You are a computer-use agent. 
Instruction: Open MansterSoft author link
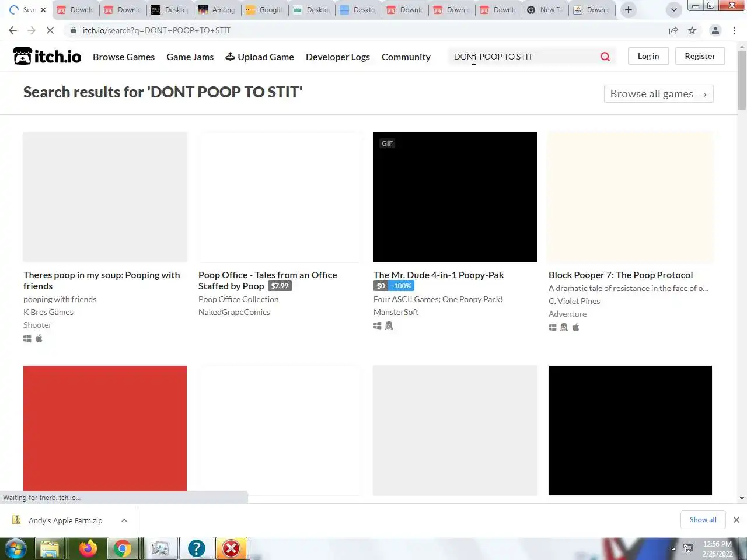coord(396,312)
